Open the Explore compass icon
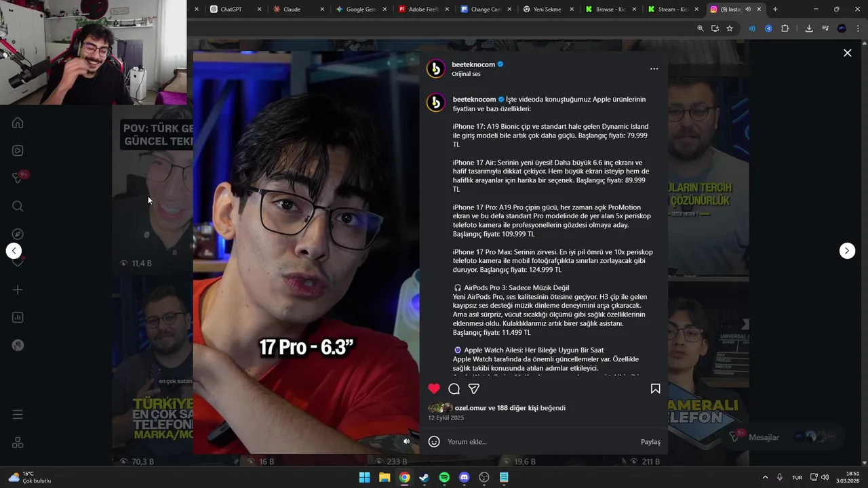Screen dimensions: 868x488 [x=18, y=234]
